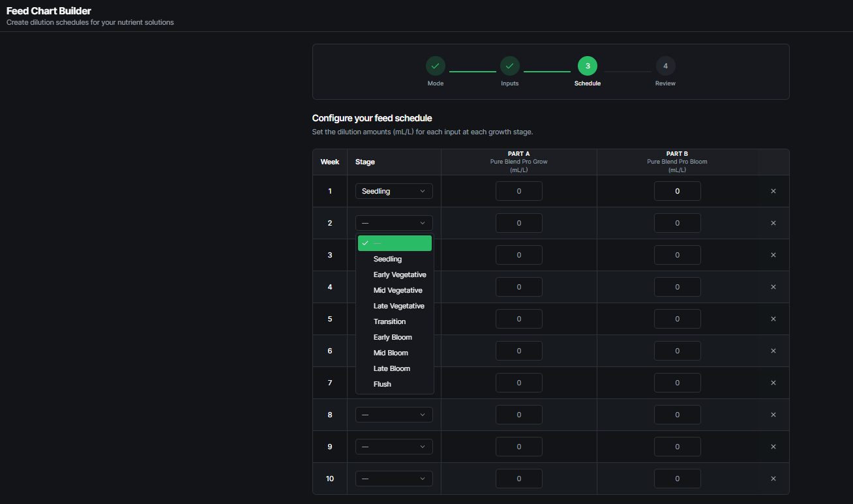Focus the week 2 Part B amount field

(x=678, y=223)
